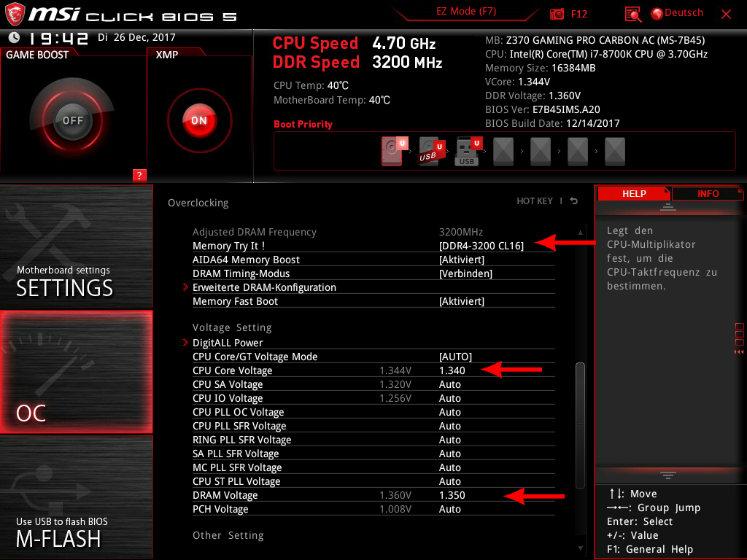The width and height of the screenshot is (747, 560).
Task: Click the HOT KEY button
Action: (535, 201)
